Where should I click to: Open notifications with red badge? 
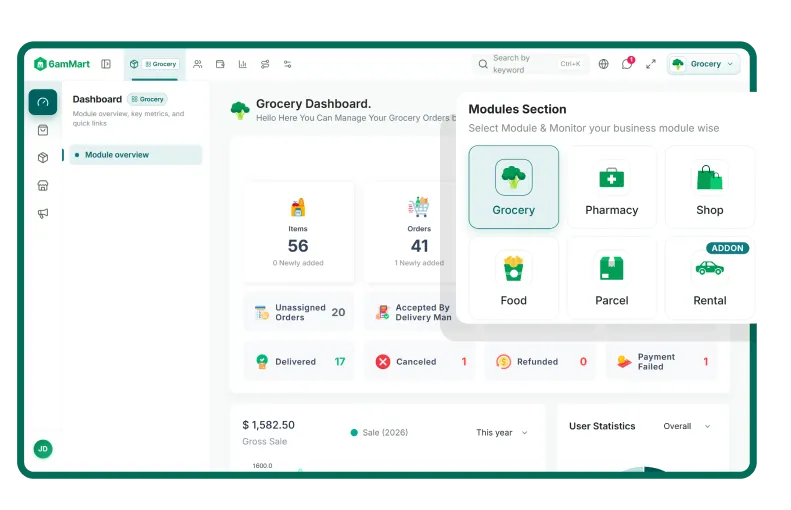click(x=627, y=64)
